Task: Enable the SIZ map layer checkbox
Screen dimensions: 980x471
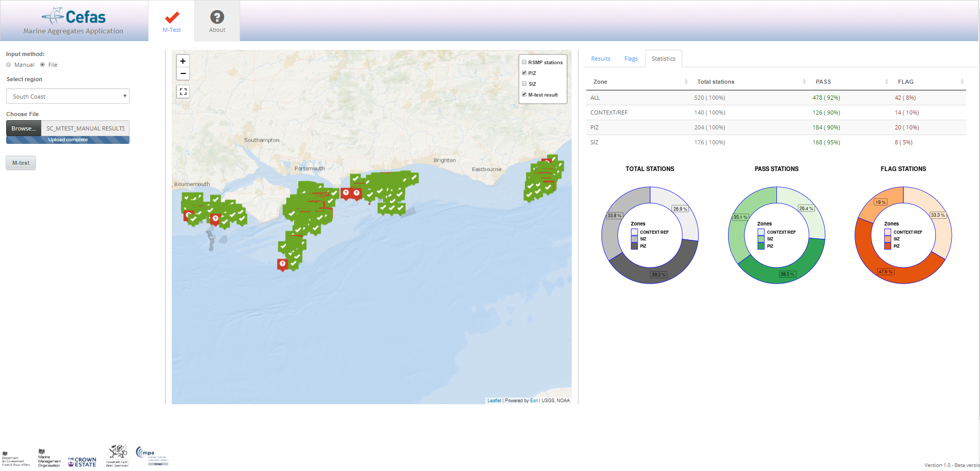Action: pos(524,84)
